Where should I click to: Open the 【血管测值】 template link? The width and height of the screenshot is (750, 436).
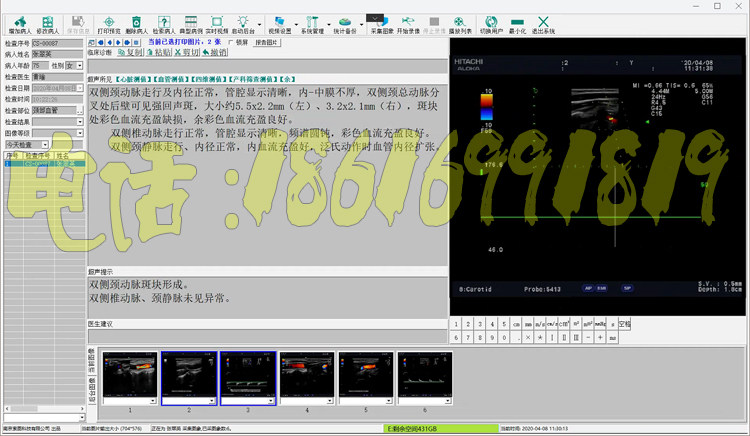171,79
